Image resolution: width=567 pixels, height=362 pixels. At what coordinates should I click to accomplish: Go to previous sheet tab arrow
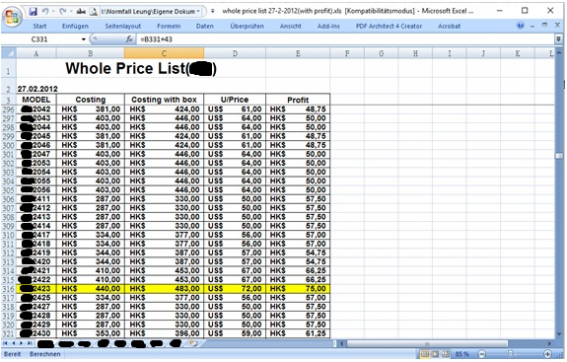tap(14, 343)
